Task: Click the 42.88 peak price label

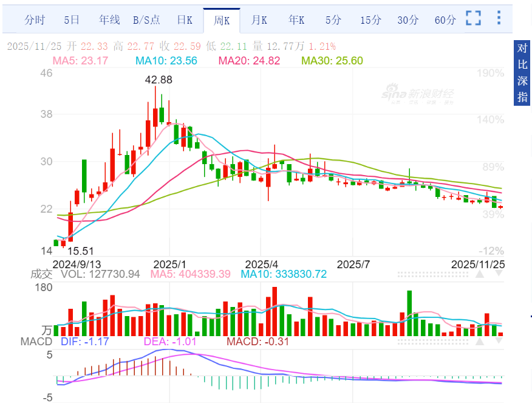Action: 159,80
